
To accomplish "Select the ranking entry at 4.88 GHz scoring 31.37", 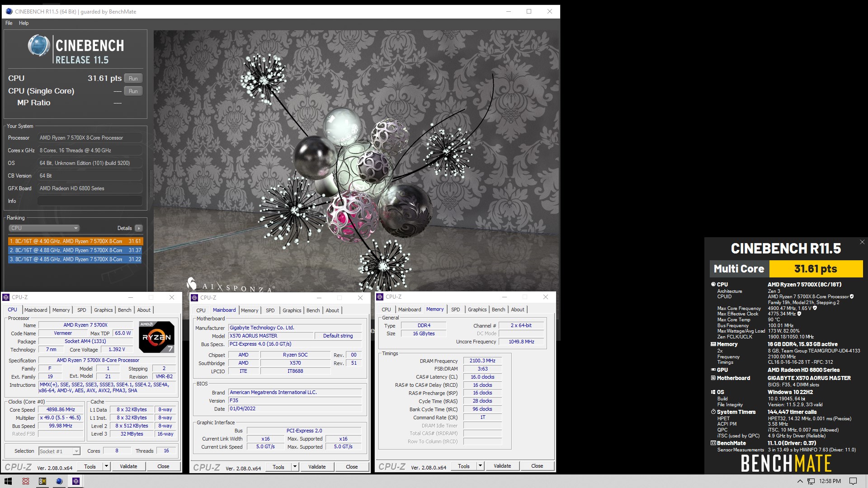I will pos(75,250).
